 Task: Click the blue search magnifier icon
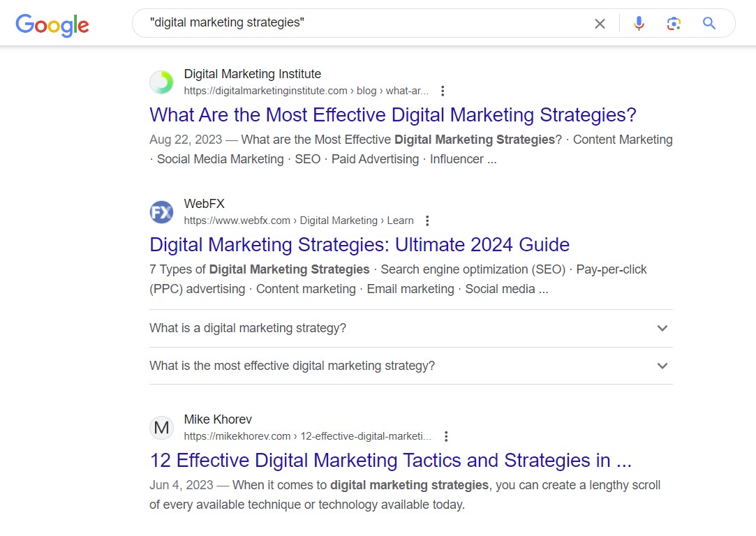click(709, 23)
